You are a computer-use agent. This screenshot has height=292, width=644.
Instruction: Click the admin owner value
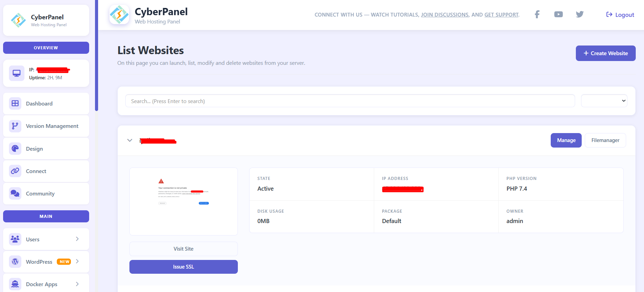[x=515, y=221]
